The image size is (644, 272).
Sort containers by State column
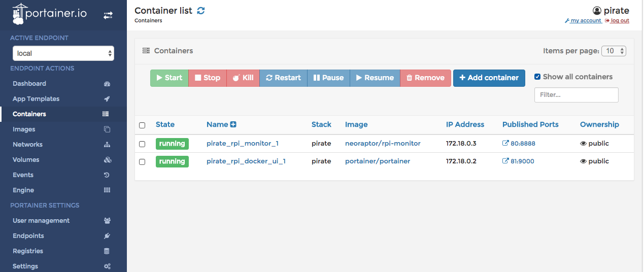click(x=165, y=124)
